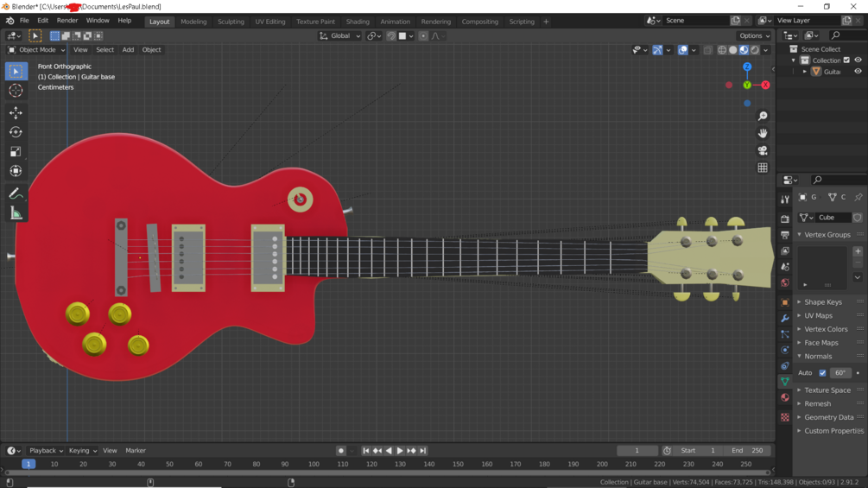Image resolution: width=868 pixels, height=488 pixels.
Task: Click the End frame field
Action: pos(747,451)
